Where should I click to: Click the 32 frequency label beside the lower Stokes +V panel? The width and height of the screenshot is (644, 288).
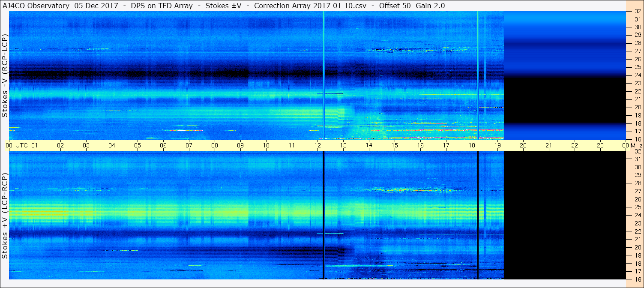(637, 151)
